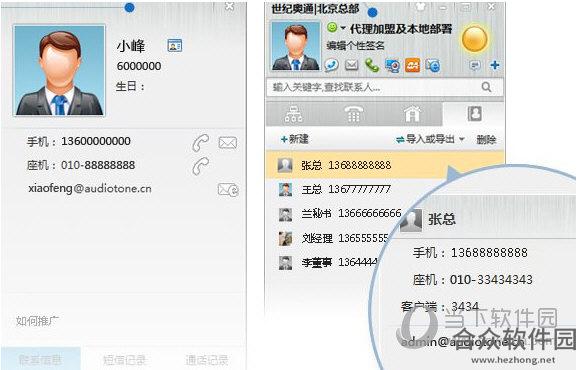Select contact 王总 13677777777
This screenshot has width=581, height=370.
click(346, 190)
